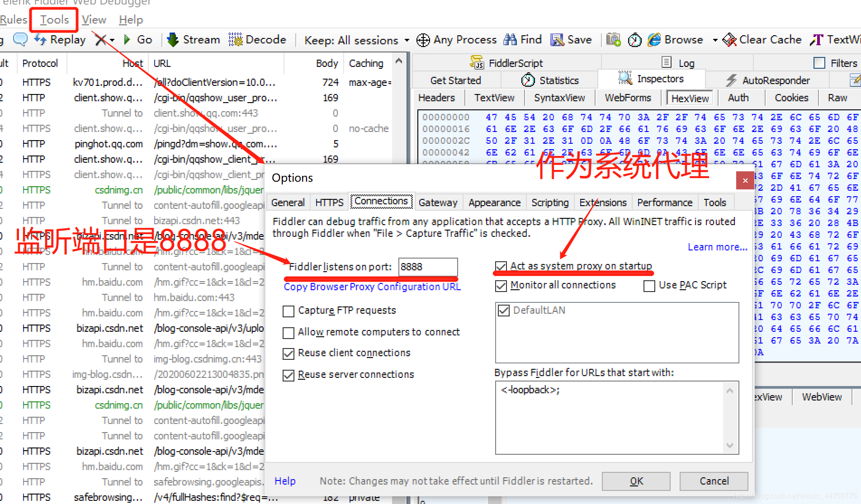Select the Auth inspector tab
Image resolution: width=861 pixels, height=504 pixels.
pos(738,98)
